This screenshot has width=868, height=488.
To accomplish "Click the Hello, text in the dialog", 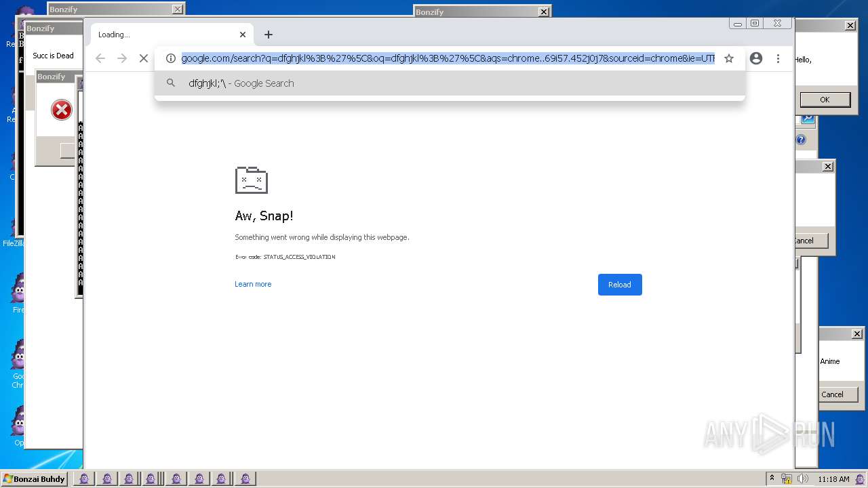I will (x=803, y=60).
